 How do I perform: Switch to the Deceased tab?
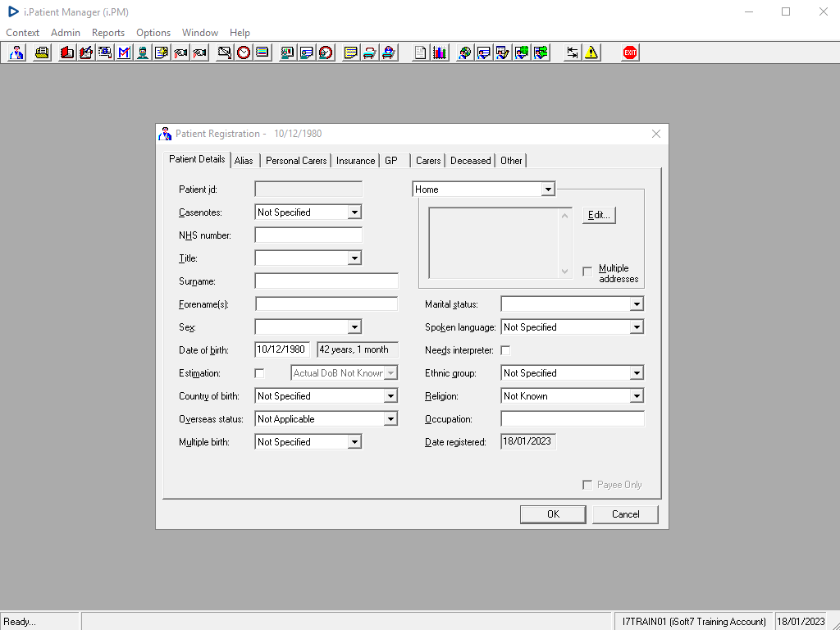pos(470,161)
